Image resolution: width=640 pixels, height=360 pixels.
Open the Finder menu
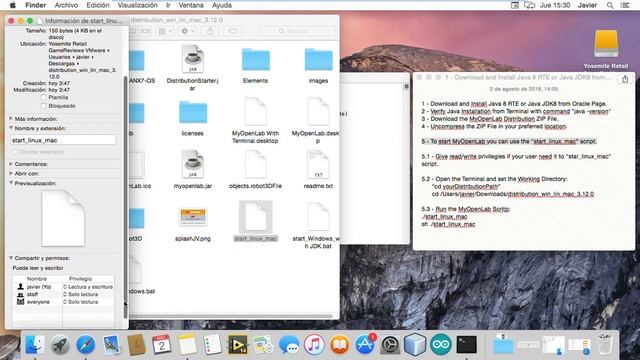point(36,5)
